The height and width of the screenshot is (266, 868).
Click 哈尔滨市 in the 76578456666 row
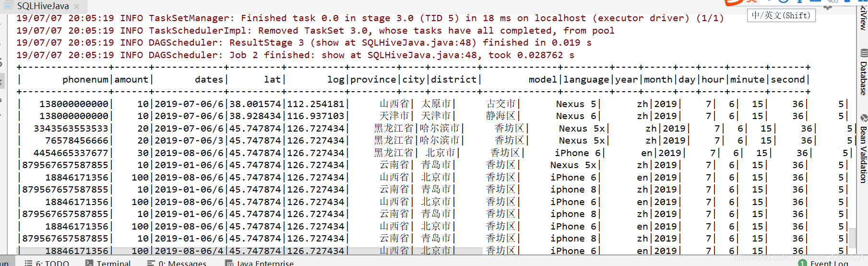coord(440,141)
